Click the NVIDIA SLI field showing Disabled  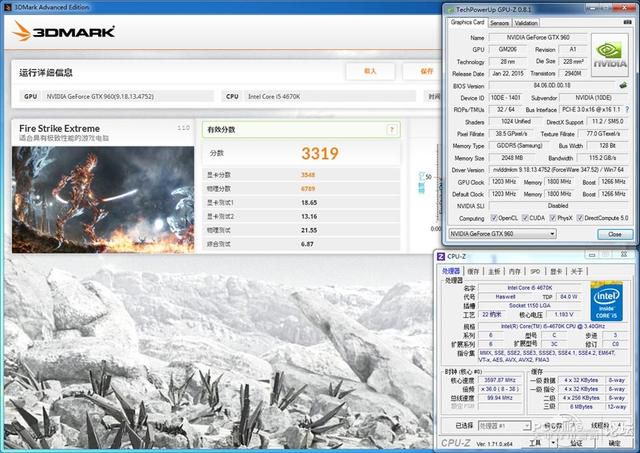(x=558, y=206)
